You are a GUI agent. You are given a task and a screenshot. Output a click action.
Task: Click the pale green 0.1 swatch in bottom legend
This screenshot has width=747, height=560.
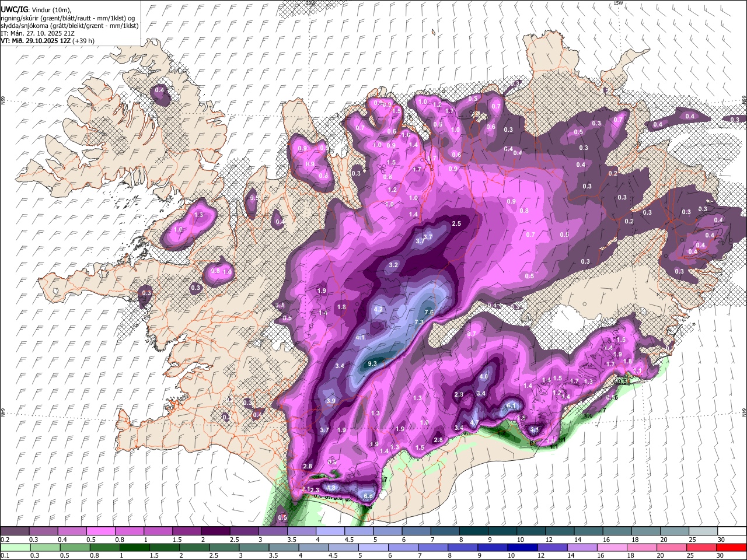tap(15, 547)
